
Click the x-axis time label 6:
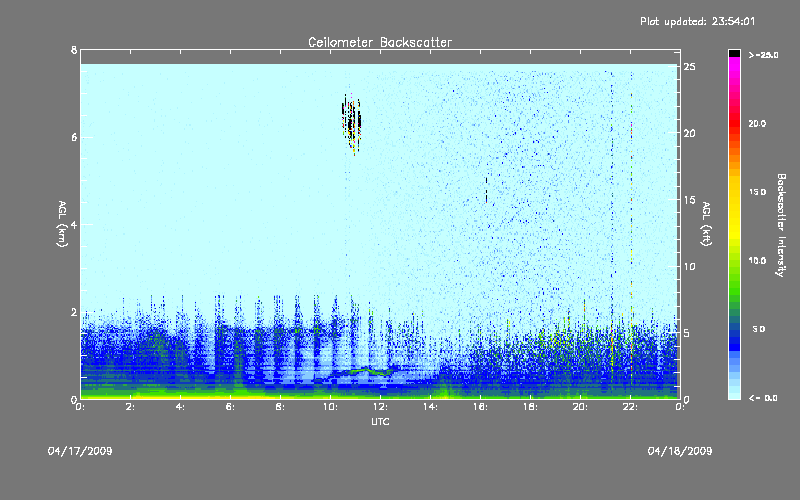pos(231,407)
